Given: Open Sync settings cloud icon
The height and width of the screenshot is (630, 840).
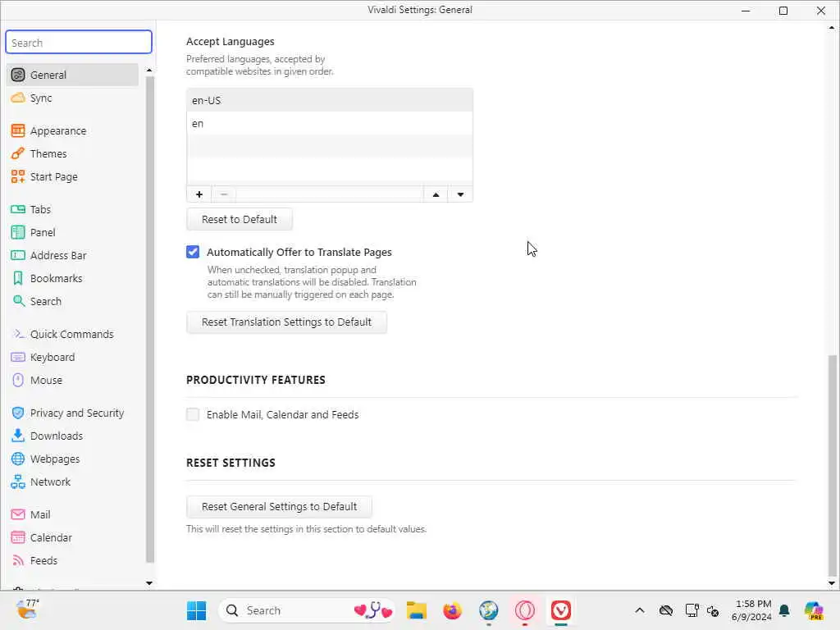Looking at the screenshot, I should click(x=18, y=98).
